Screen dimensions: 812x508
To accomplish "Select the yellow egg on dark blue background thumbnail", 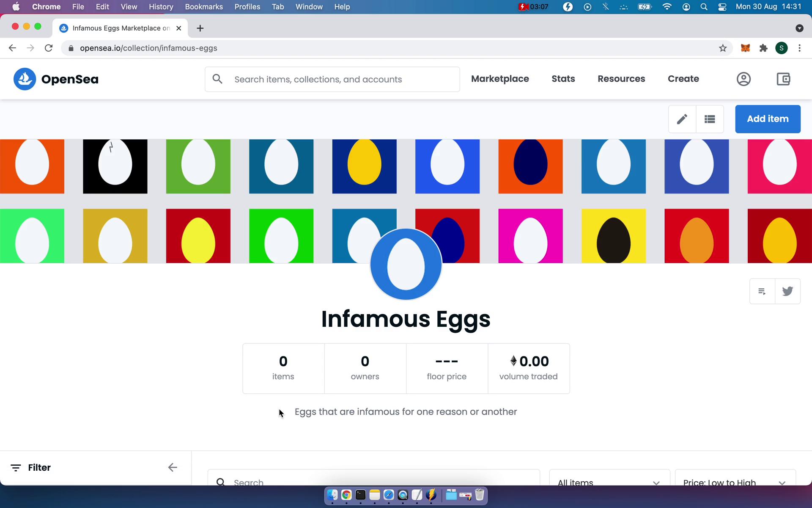I will pos(365,166).
